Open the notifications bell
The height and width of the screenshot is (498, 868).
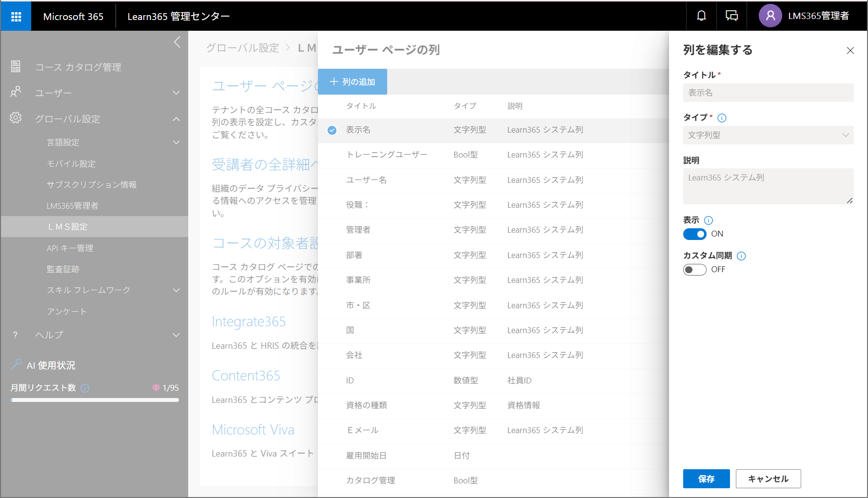click(701, 16)
